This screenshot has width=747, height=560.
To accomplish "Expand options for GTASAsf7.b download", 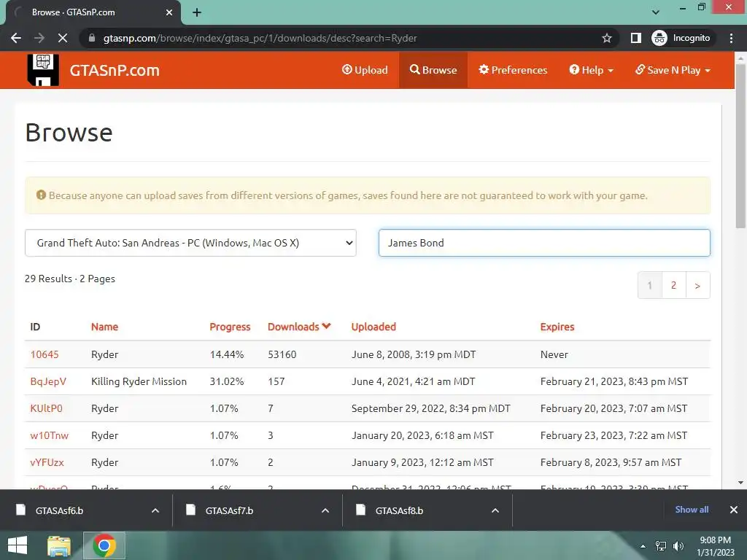I will click(x=325, y=510).
